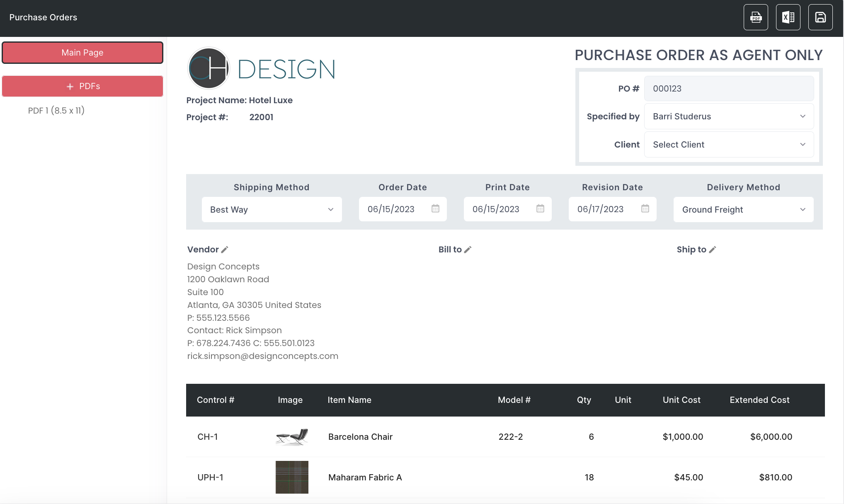The width and height of the screenshot is (844, 504).
Task: Add a new PDF with the PDFs button
Action: (x=82, y=86)
